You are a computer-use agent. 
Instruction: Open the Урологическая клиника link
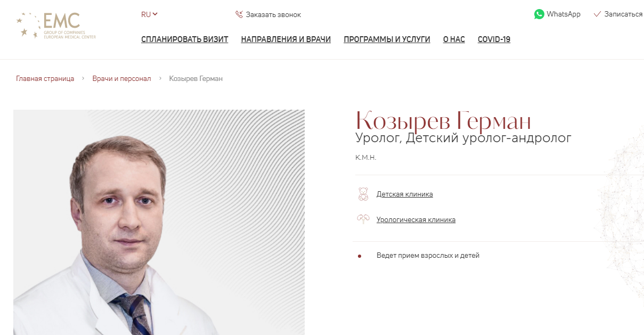(x=415, y=220)
